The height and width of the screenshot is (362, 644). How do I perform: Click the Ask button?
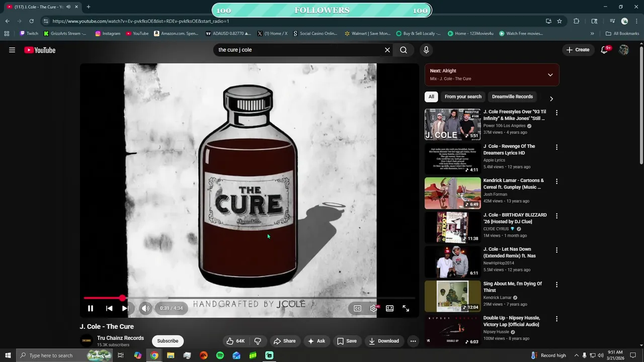coord(316,341)
